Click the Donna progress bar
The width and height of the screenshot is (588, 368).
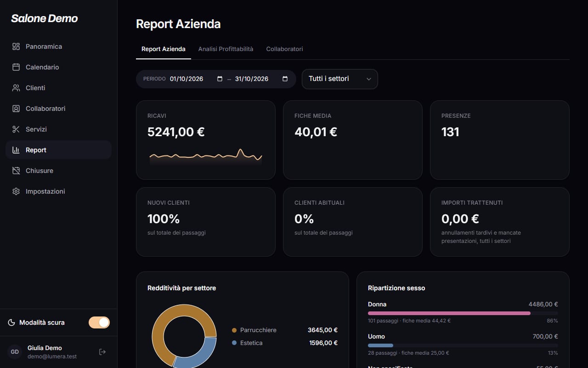click(463, 313)
